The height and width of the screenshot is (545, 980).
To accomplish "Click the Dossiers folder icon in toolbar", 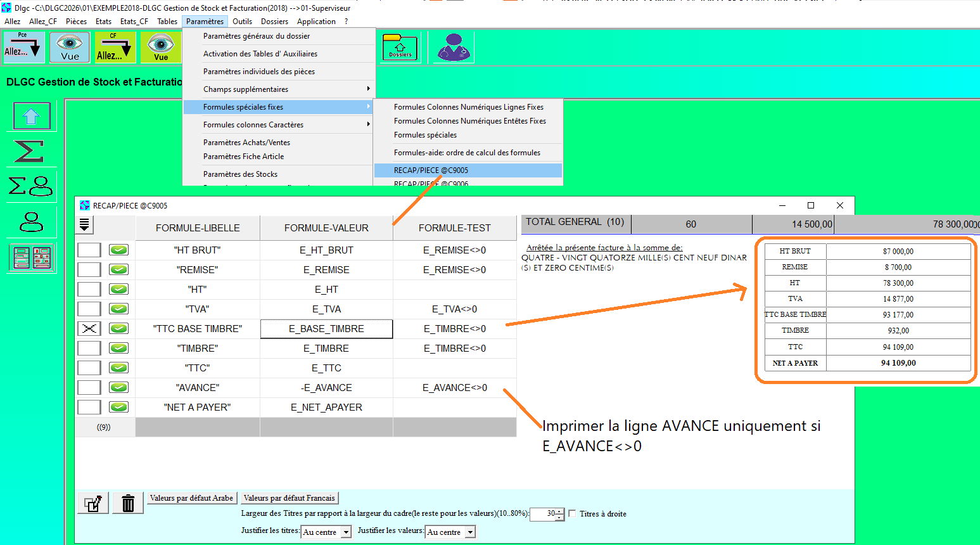I will coord(400,48).
